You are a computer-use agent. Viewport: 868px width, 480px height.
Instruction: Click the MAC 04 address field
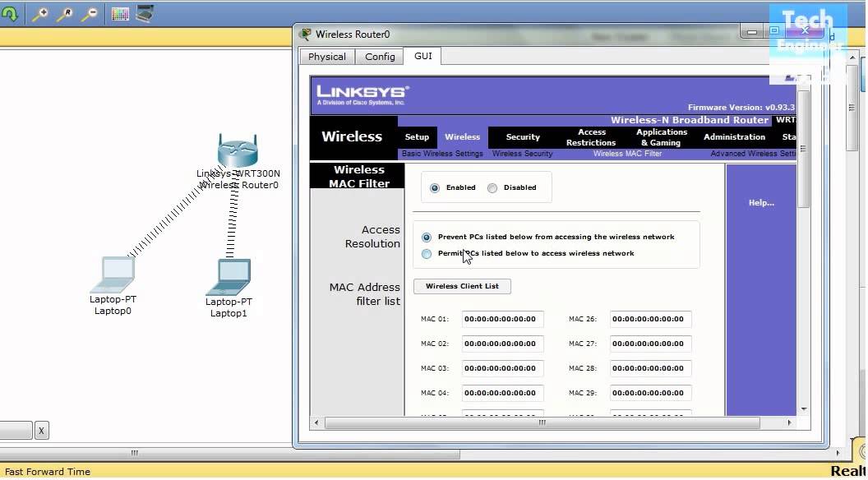503,393
